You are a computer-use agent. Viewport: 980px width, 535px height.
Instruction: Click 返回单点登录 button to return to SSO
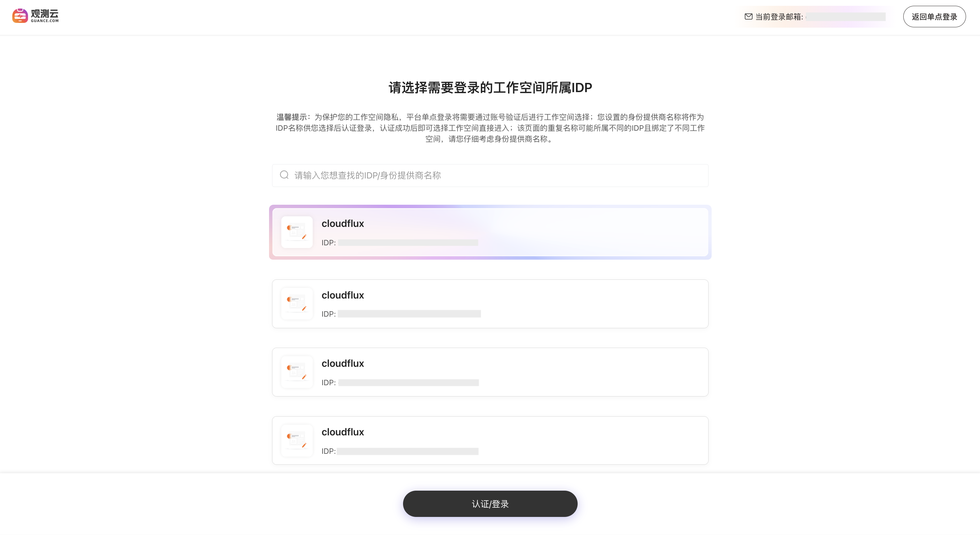pos(934,16)
